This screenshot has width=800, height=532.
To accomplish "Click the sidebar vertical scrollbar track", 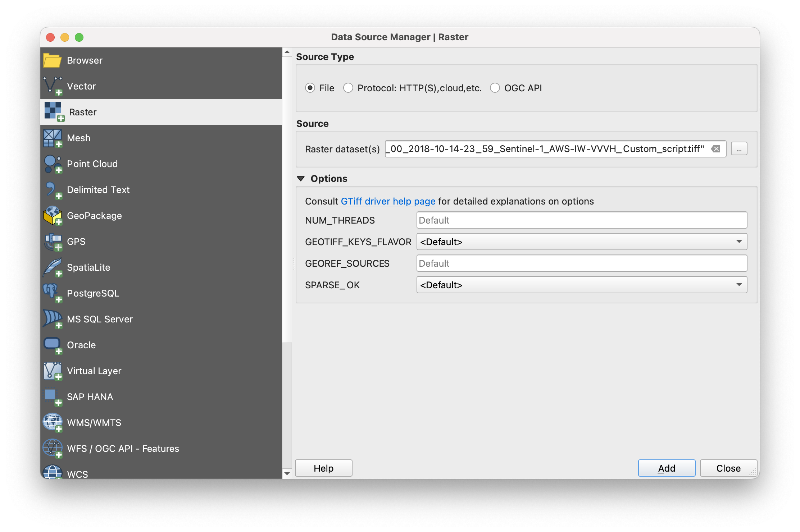I will 287,405.
